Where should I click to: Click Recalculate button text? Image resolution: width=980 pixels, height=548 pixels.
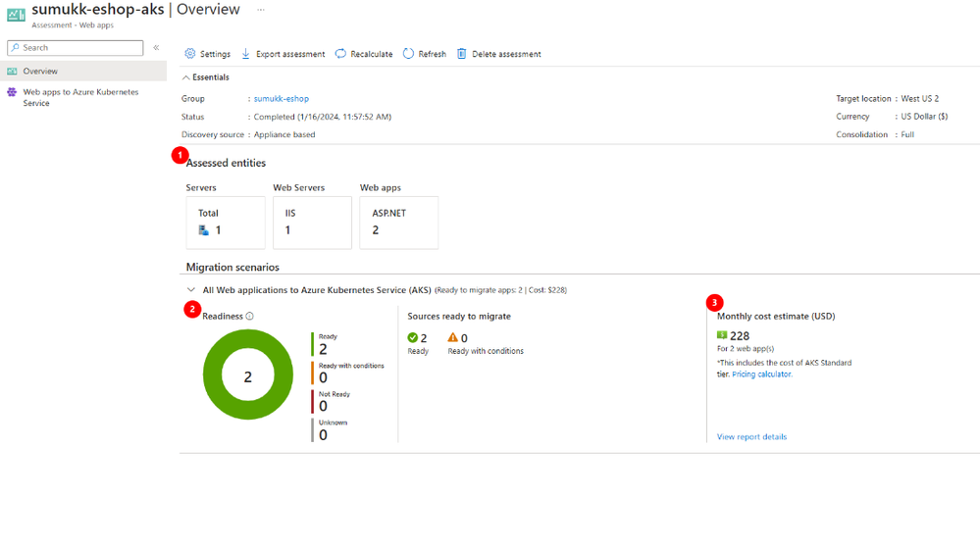click(x=371, y=54)
